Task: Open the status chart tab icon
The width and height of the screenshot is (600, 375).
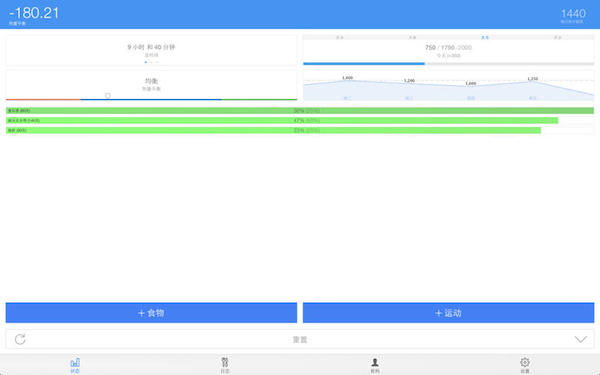Action: tap(75, 362)
